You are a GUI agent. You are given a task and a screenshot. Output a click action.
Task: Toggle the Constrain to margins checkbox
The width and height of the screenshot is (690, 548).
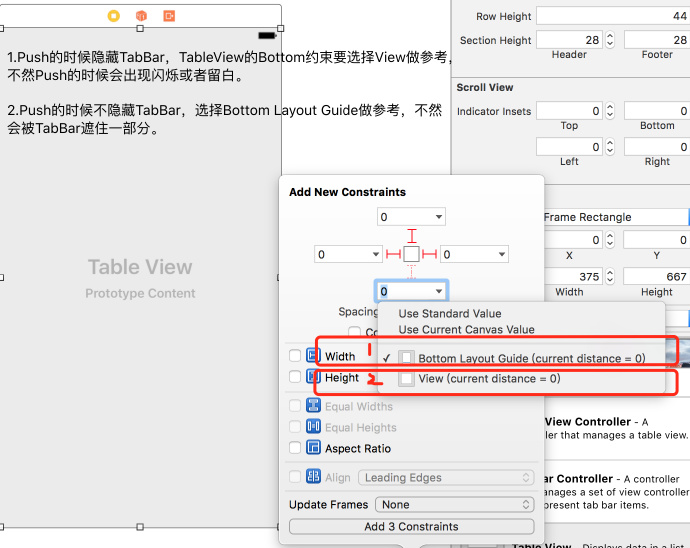click(x=354, y=332)
